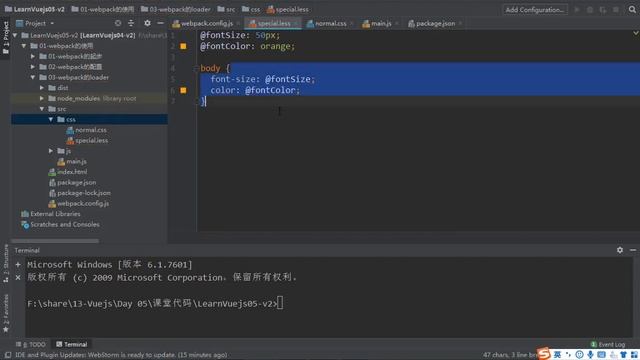Click special.less breadcrumb in navigation bar
Screen dimensions: 640x360
click(288, 9)
